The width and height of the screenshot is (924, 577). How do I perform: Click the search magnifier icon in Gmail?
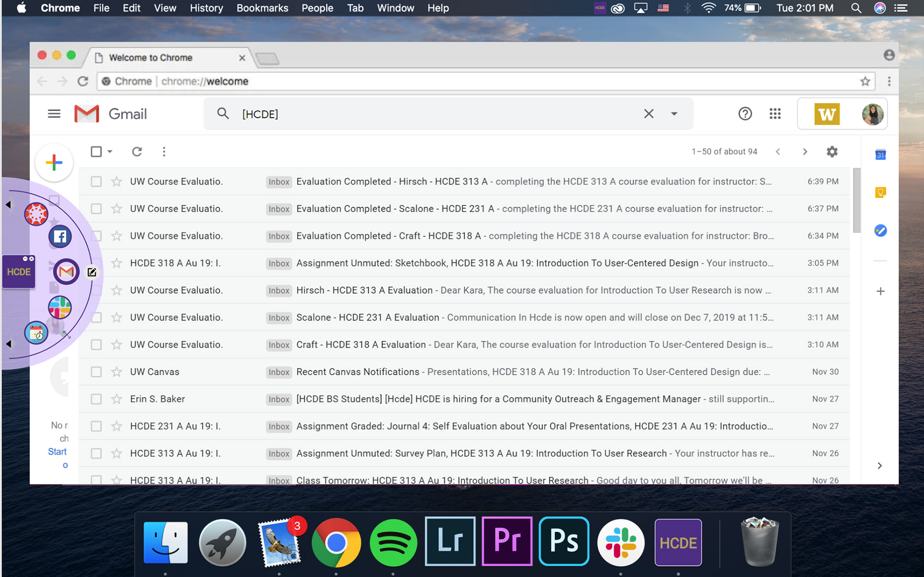223,114
